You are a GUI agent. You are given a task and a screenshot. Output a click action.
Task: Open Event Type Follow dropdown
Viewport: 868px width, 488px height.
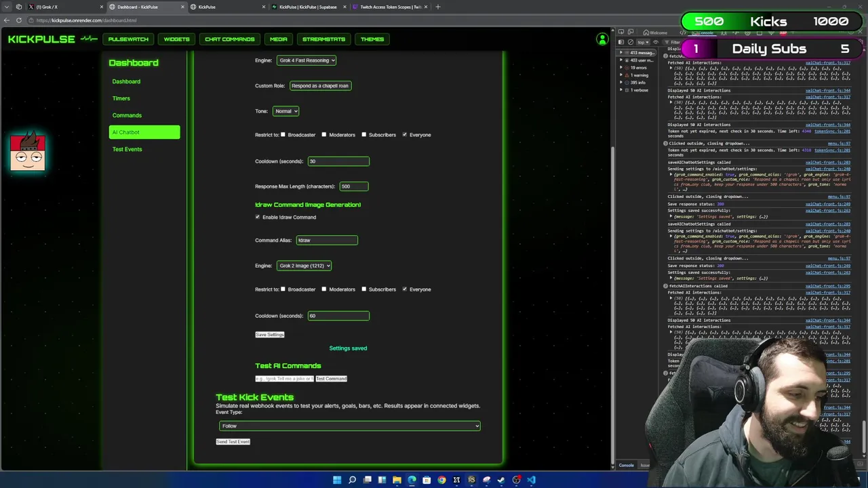pos(350,426)
